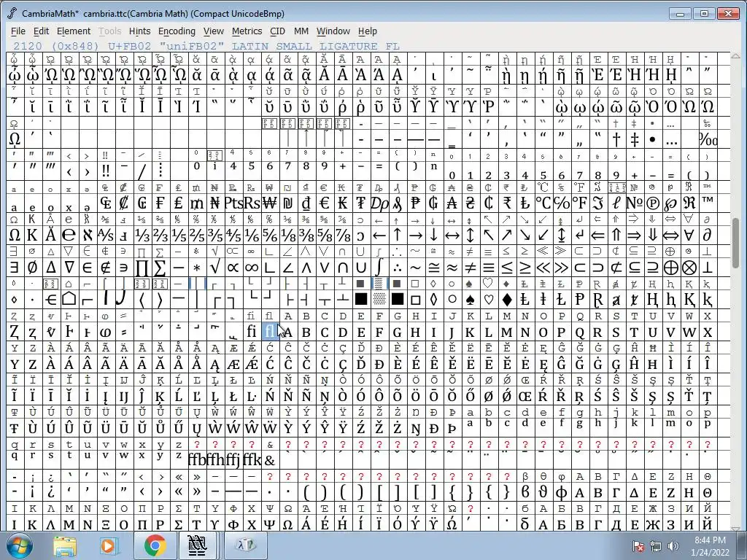
Task: Select the Pts peseta glyph cell
Action: [233, 203]
